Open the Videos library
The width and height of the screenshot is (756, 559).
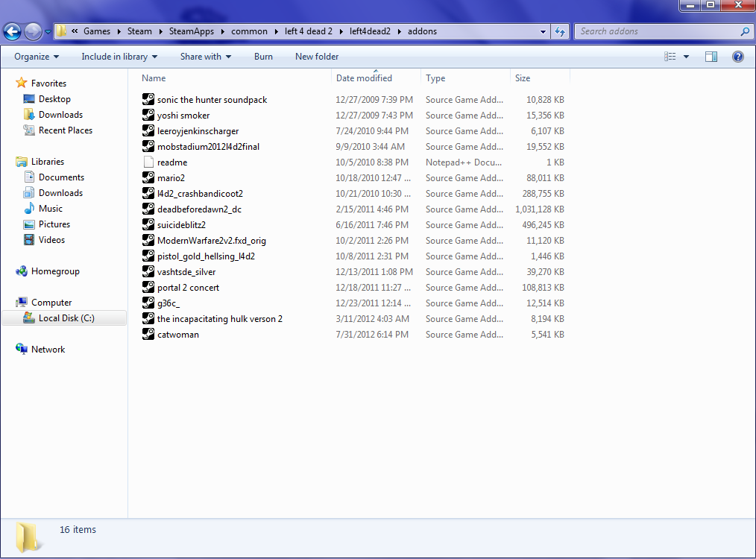51,240
